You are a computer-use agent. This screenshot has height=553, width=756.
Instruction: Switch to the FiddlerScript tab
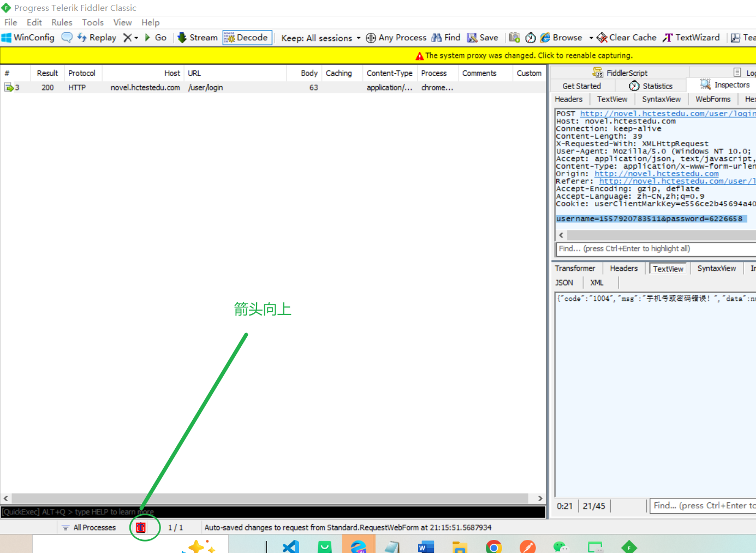pyautogui.click(x=620, y=73)
